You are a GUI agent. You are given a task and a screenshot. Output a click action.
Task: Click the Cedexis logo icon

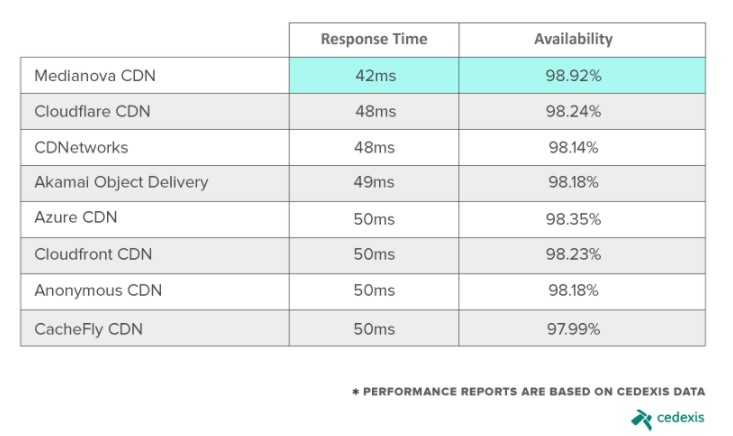tap(641, 419)
